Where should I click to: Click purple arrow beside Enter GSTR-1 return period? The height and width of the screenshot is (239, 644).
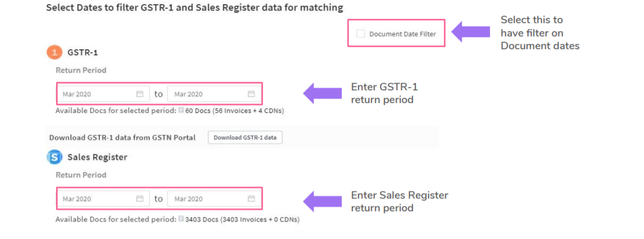click(x=323, y=93)
